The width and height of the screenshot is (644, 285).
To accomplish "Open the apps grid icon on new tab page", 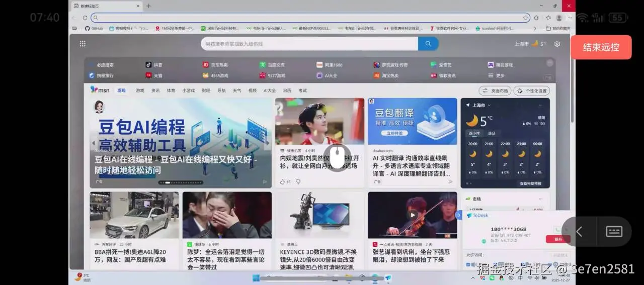I will (x=83, y=44).
